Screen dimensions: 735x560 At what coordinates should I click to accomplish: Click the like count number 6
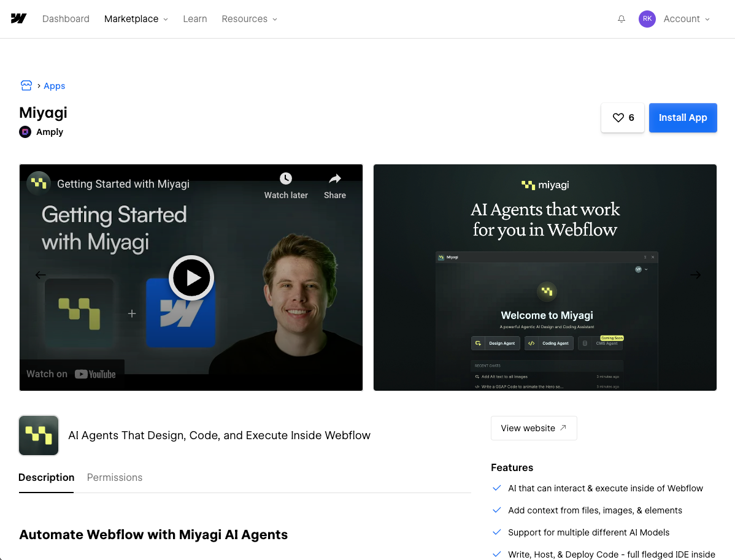pyautogui.click(x=631, y=118)
